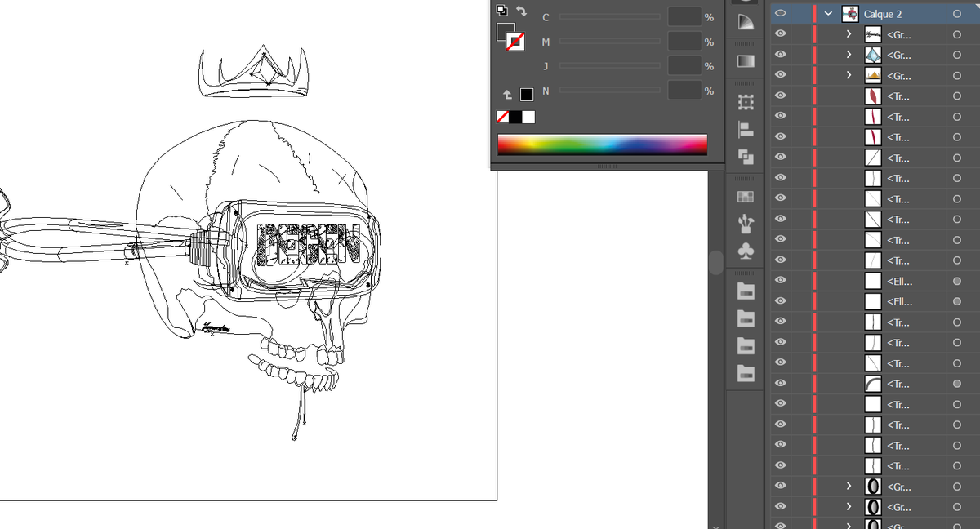This screenshot has height=529, width=980.
Task: Open the Gradient panel icon
Action: tap(746, 61)
